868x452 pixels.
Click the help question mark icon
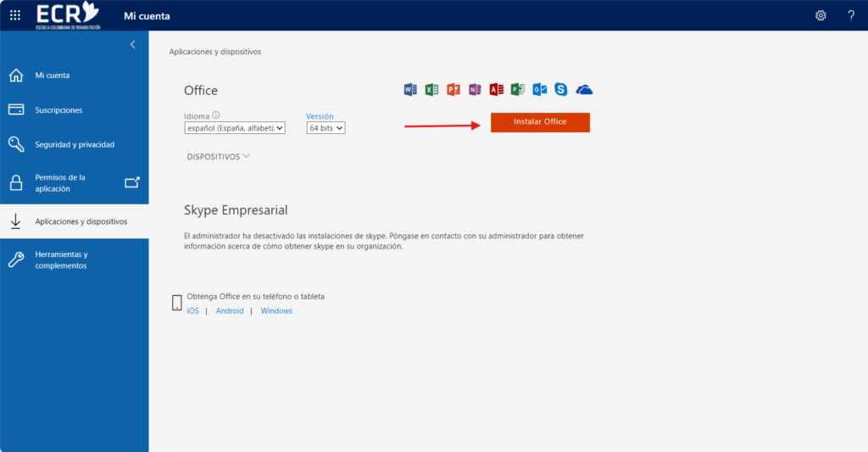(x=851, y=15)
